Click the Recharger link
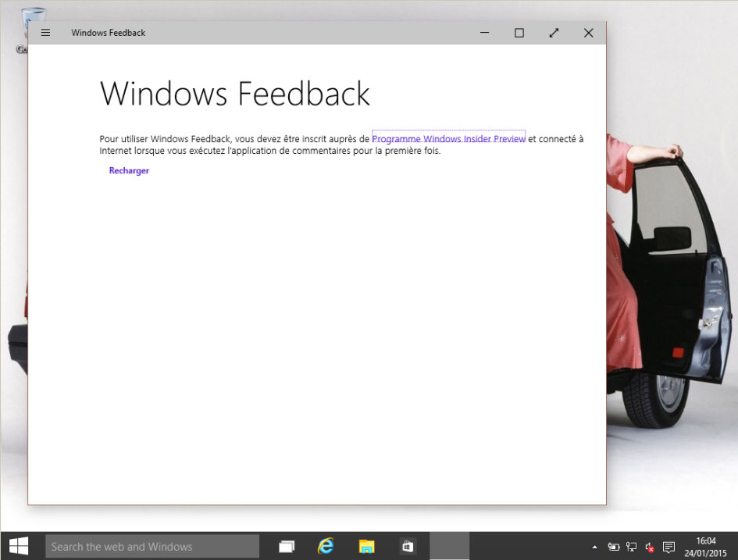The height and width of the screenshot is (560, 738). coord(128,170)
